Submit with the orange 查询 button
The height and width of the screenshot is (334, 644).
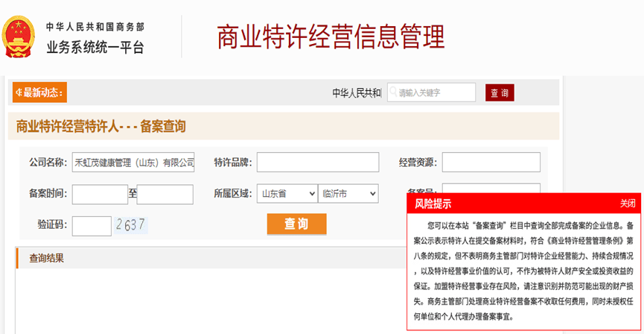(296, 224)
